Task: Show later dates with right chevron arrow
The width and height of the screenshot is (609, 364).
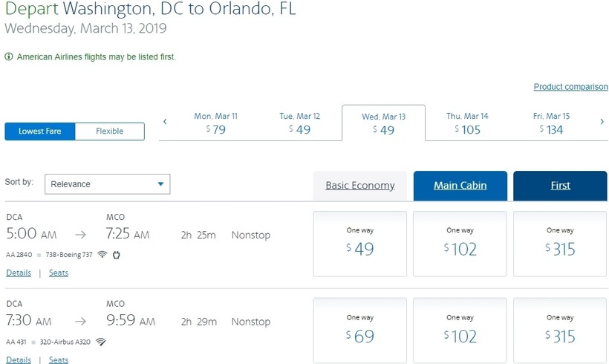Action: coord(602,122)
